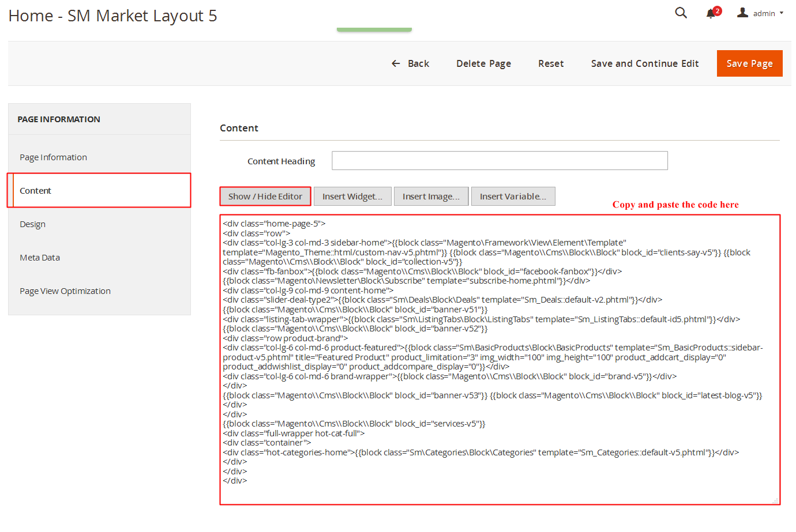
Task: Click the admin user avatar icon
Action: 743,13
